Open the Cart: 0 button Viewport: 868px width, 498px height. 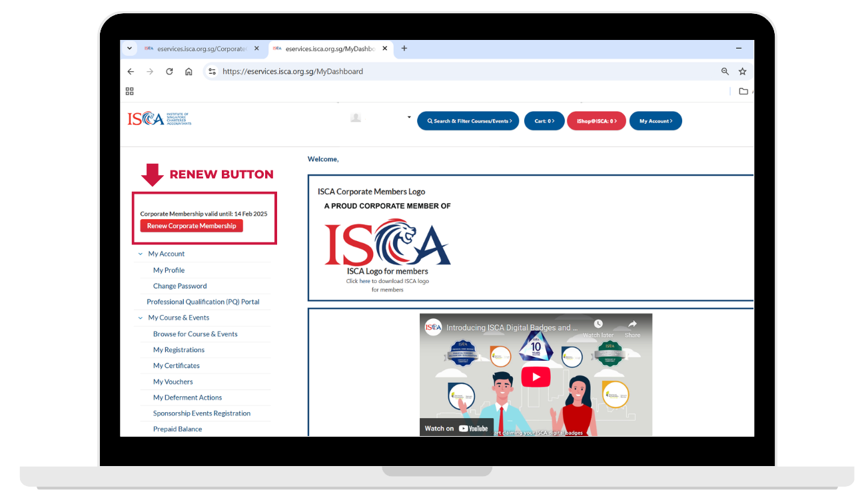point(544,121)
